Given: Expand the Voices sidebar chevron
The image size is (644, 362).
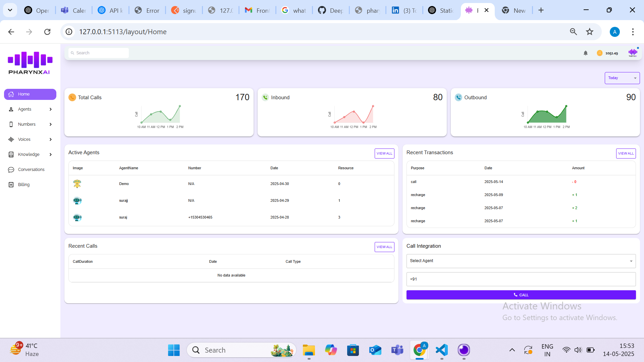Looking at the screenshot, I should 51,139.
